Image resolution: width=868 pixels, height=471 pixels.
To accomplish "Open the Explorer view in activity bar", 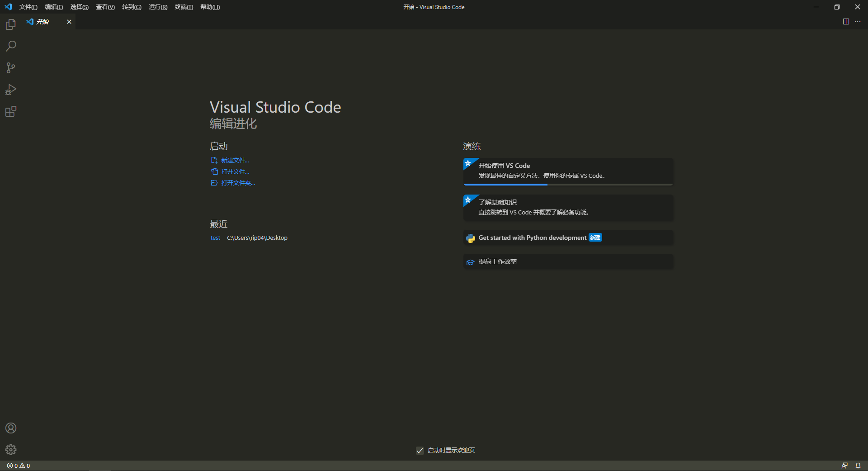I will tap(11, 24).
